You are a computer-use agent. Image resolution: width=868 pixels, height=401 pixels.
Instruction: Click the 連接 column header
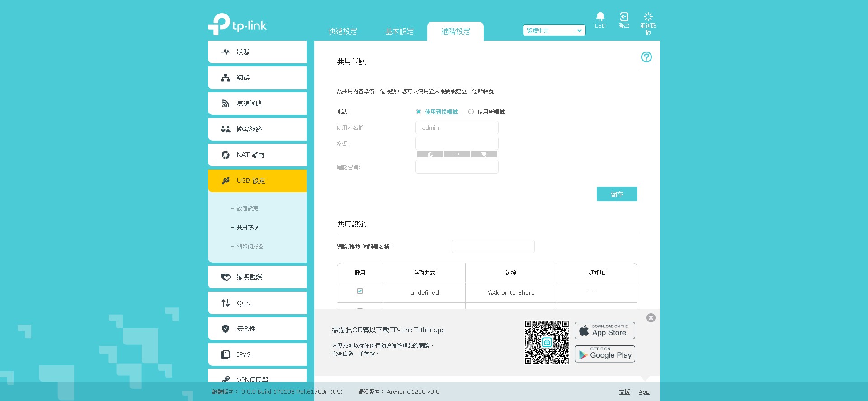pos(511,273)
